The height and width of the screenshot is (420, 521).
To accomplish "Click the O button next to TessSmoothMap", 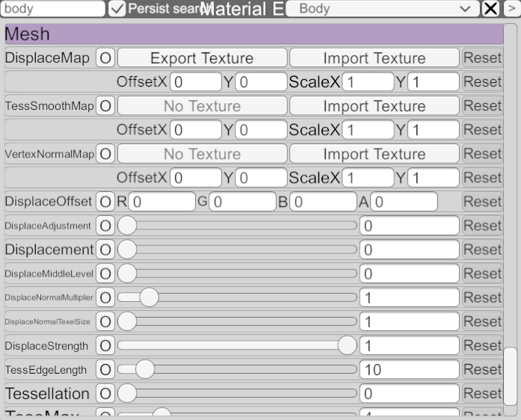I will (105, 106).
